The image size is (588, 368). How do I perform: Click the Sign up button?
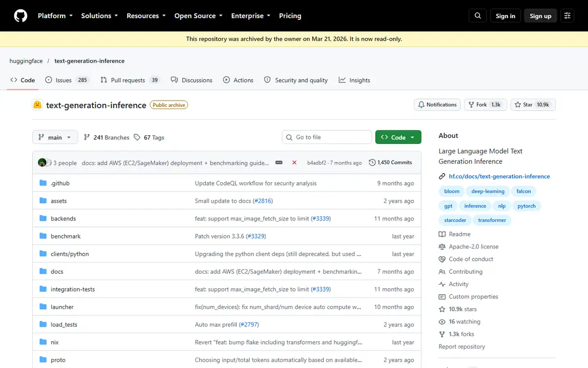pyautogui.click(x=540, y=16)
